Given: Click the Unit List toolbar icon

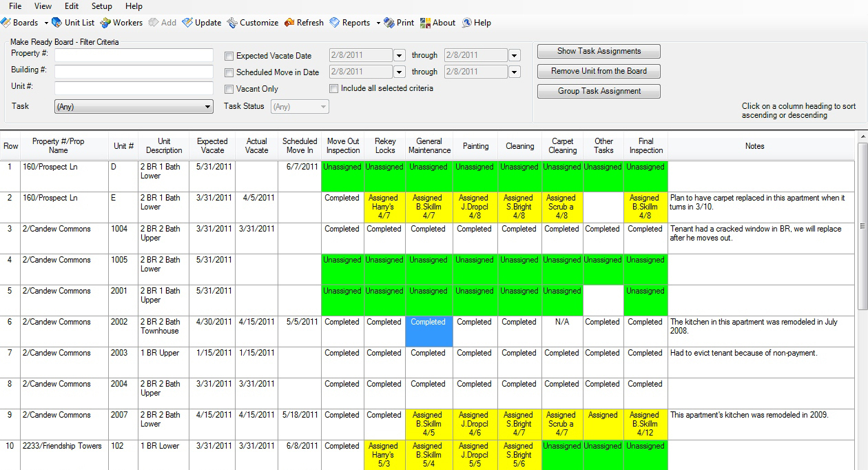Looking at the screenshot, I should [x=57, y=23].
